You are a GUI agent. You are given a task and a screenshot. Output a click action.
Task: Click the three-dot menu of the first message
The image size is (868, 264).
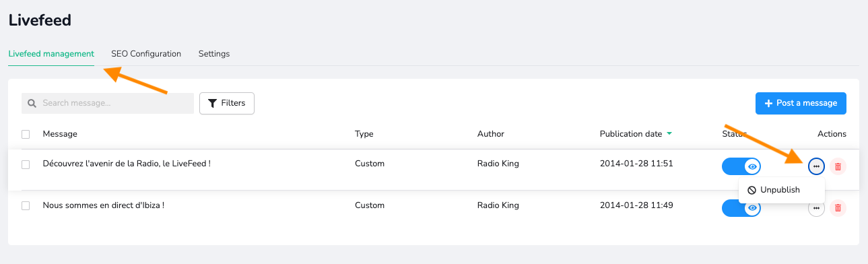tap(816, 166)
